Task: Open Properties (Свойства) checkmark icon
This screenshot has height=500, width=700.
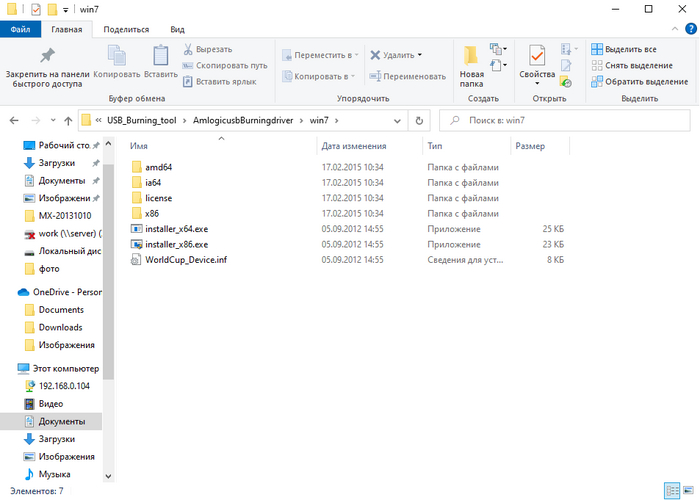Action: [x=536, y=60]
